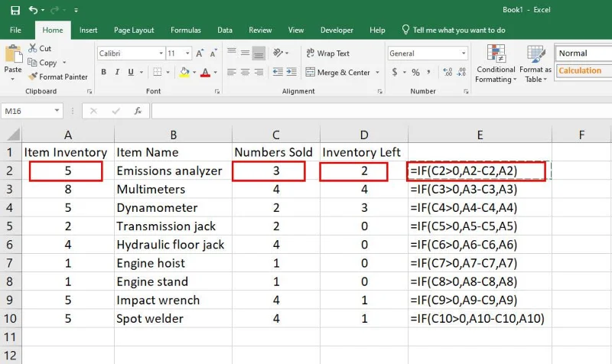Expand the Copy options arrow
Image resolution: width=612 pixels, height=364 pixels.
click(x=64, y=63)
